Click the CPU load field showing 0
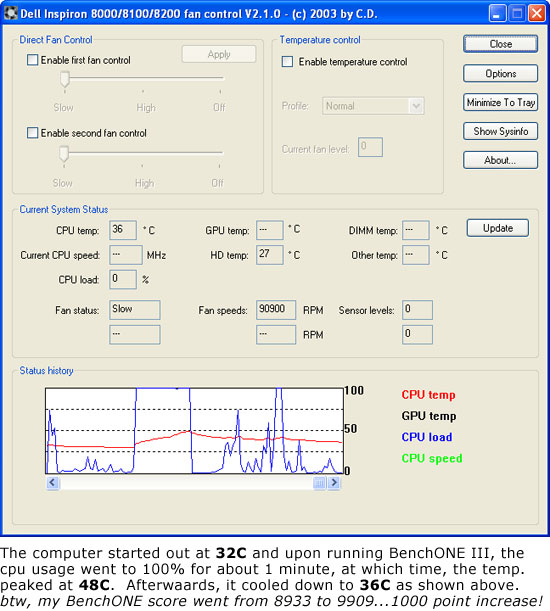Screen dimensions: 550x611 point(123,279)
